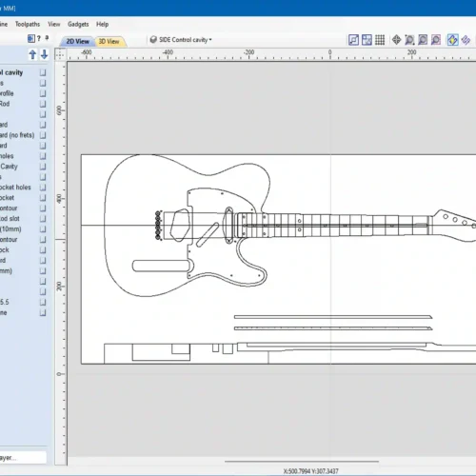
Task: Click the tile windows toolbar icon
Action: click(367, 40)
